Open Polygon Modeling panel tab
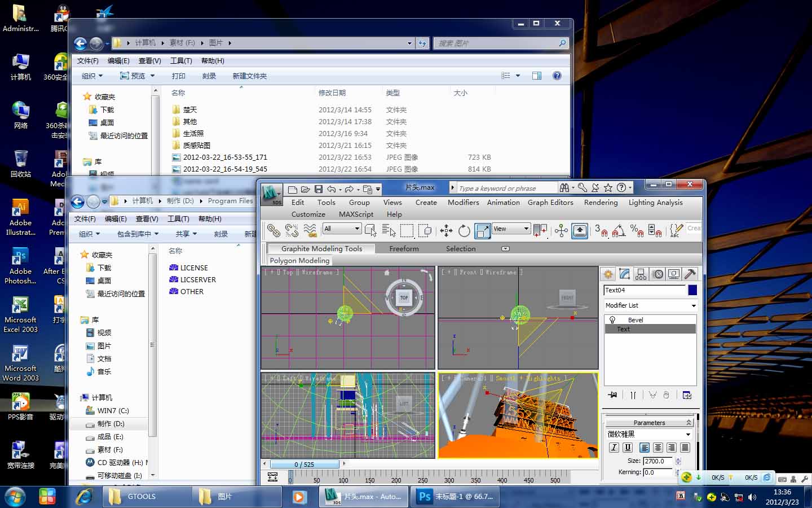Image resolution: width=812 pixels, height=508 pixels. coord(299,260)
